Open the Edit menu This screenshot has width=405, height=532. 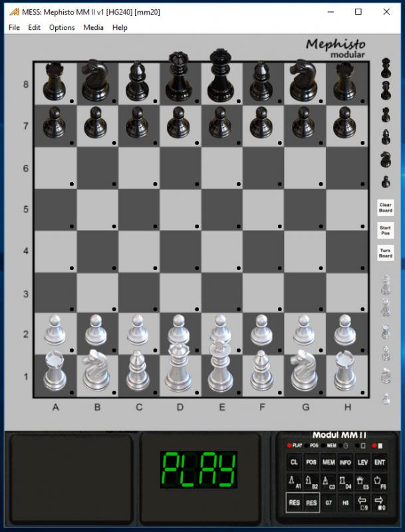(35, 27)
